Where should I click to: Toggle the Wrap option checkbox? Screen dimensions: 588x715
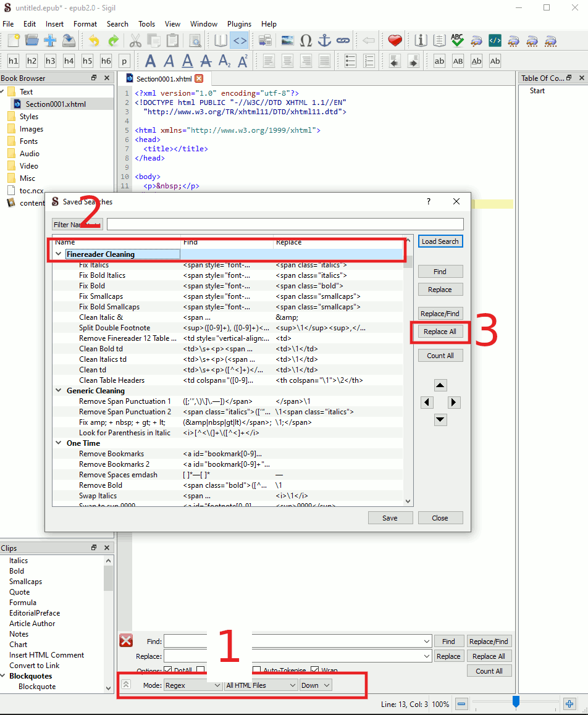tap(315, 670)
